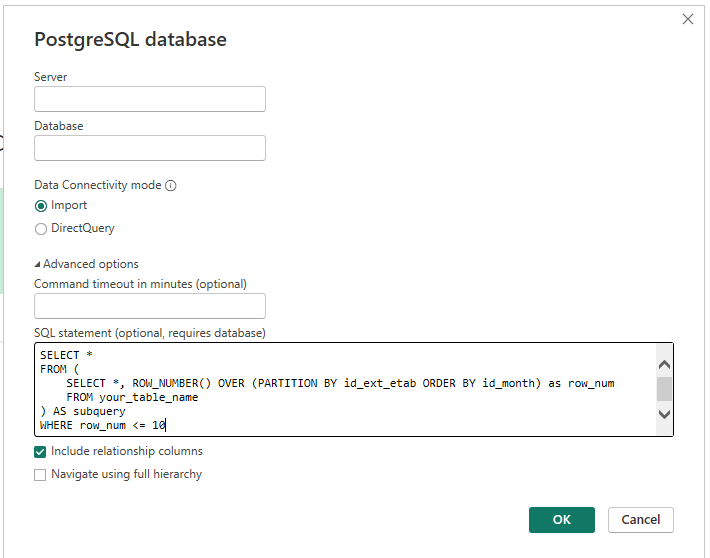
Task: Click the 'SELECT *' first SQL line
Action: click(x=66, y=355)
